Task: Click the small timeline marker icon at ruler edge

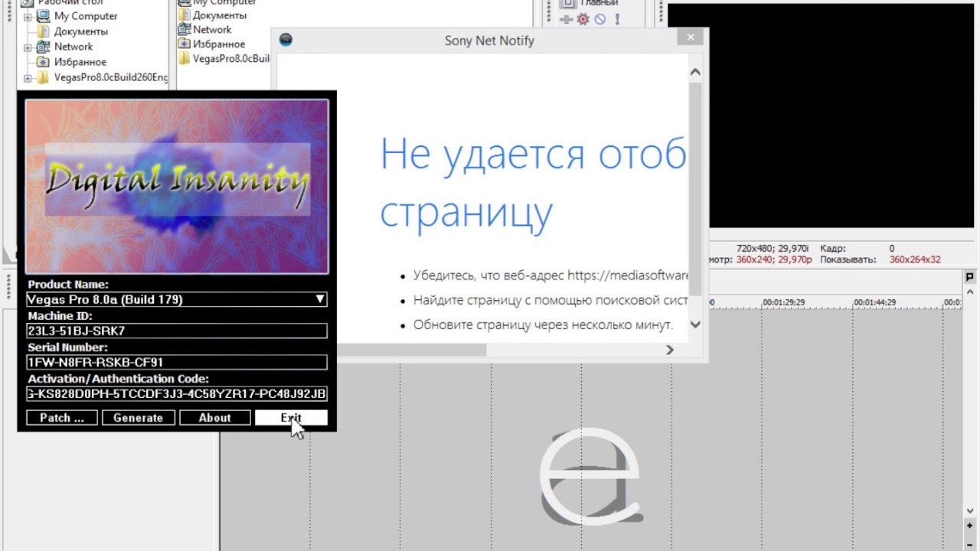Action: pos(970,277)
